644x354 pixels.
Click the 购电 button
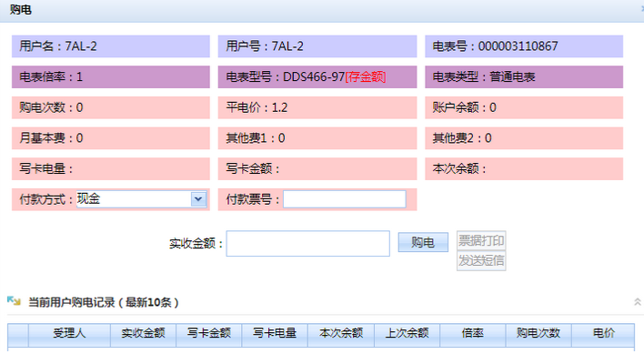[423, 242]
